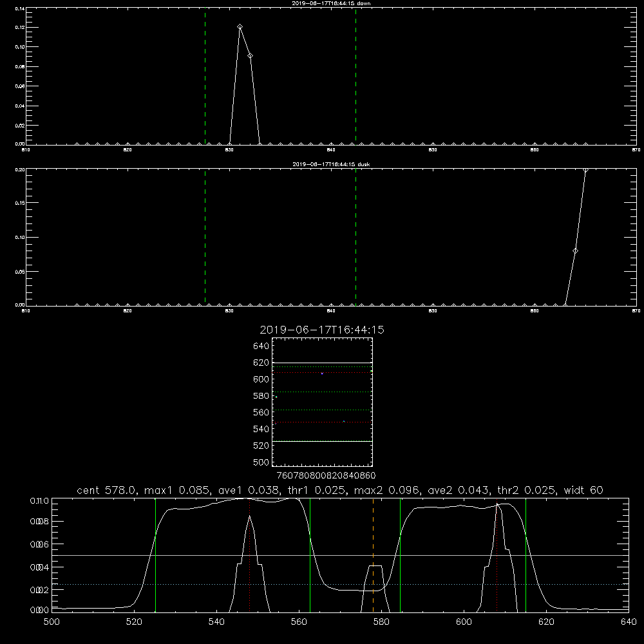Screen dimensions: 644x644
Task: Click the 580 y-axis label of small plot
Action: coord(261,396)
